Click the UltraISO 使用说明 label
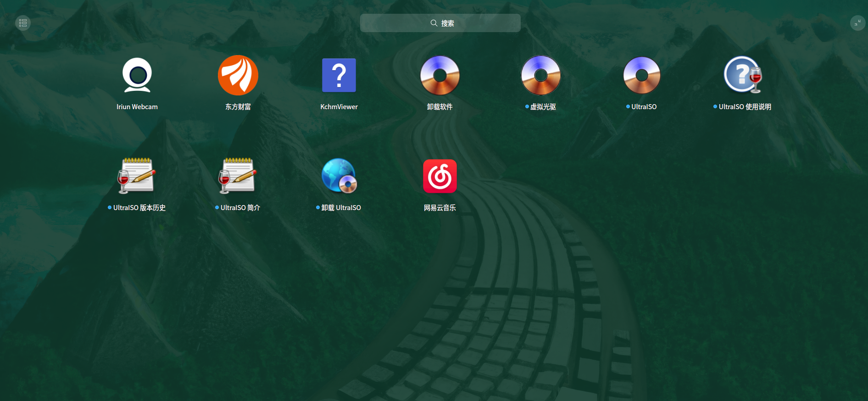This screenshot has height=401, width=868. click(745, 107)
